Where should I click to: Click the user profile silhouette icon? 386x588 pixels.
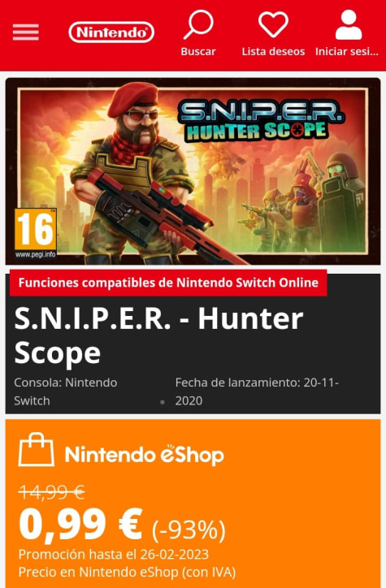pos(349,24)
